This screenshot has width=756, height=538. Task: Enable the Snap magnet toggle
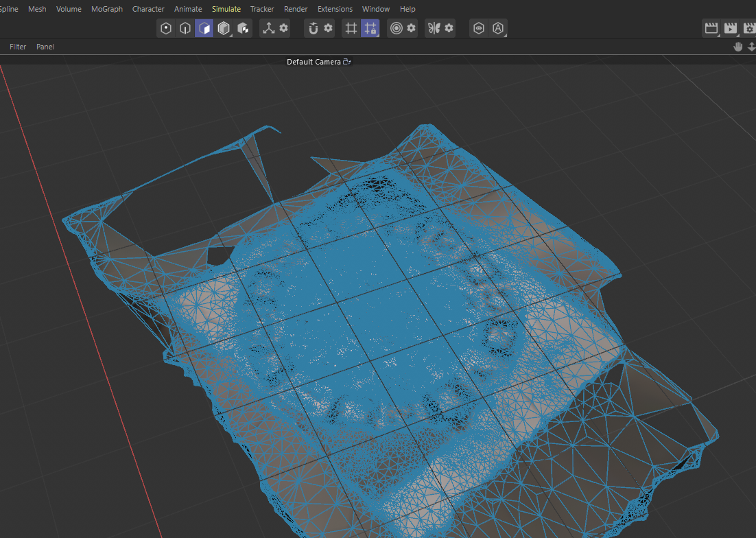[x=314, y=27]
